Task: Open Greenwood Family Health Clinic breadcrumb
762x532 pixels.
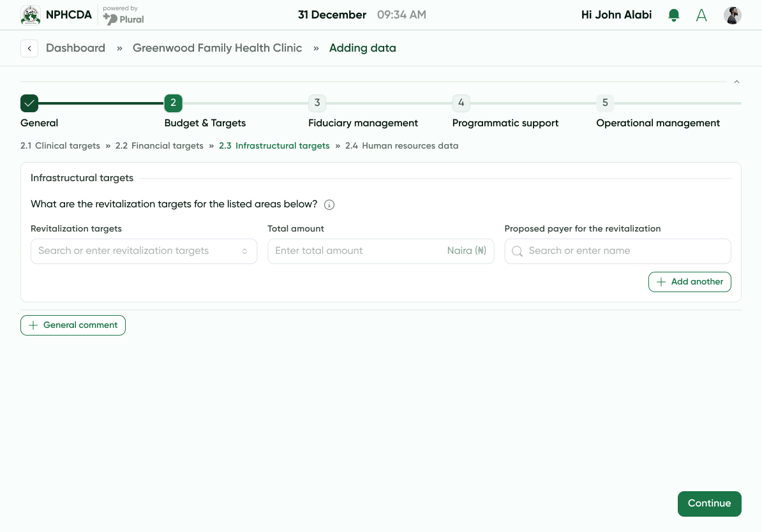Action: 217,48
